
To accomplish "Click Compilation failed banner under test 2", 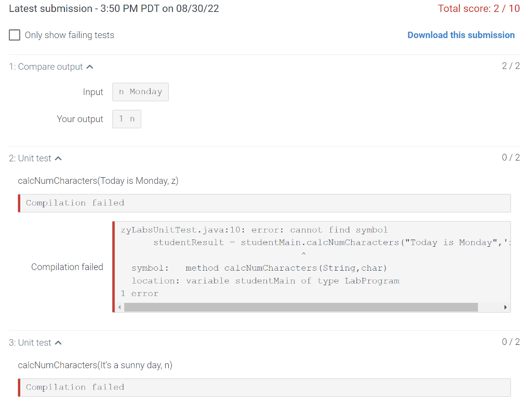I will (264, 203).
